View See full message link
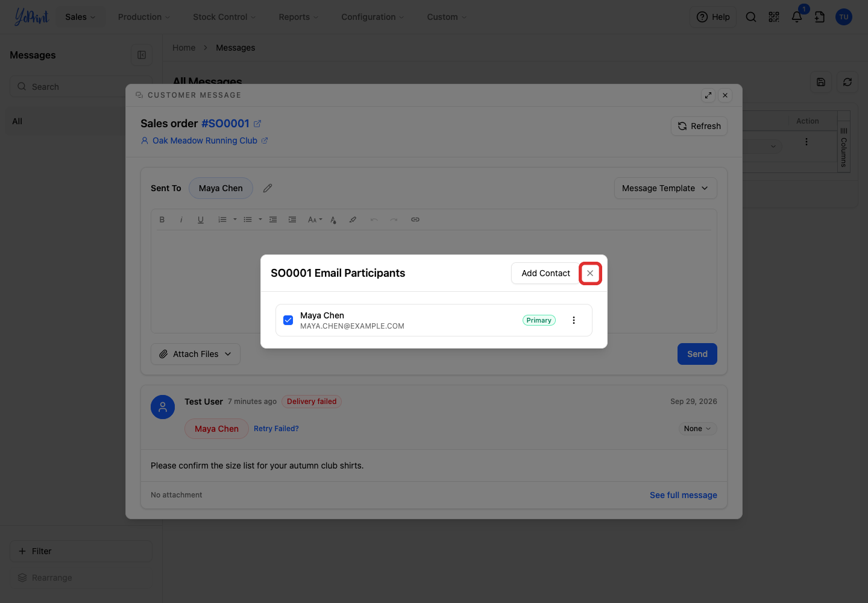Image resolution: width=868 pixels, height=603 pixels. [x=684, y=495]
